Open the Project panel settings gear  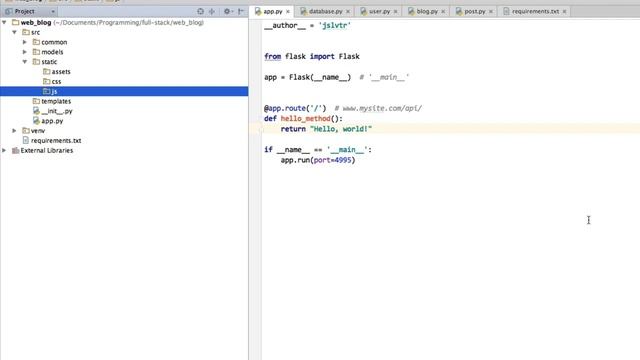[x=227, y=11]
